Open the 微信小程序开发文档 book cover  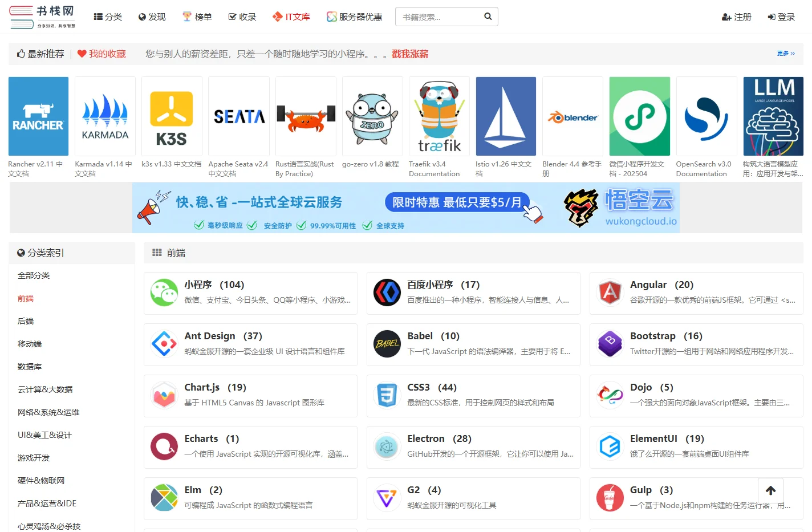[x=639, y=116]
